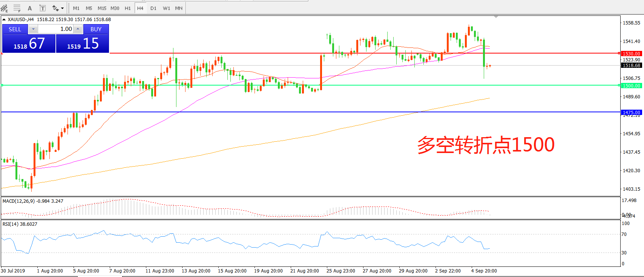The height and width of the screenshot is (277, 644).
Task: Increase lot volume with up arrow
Action: (78, 29)
